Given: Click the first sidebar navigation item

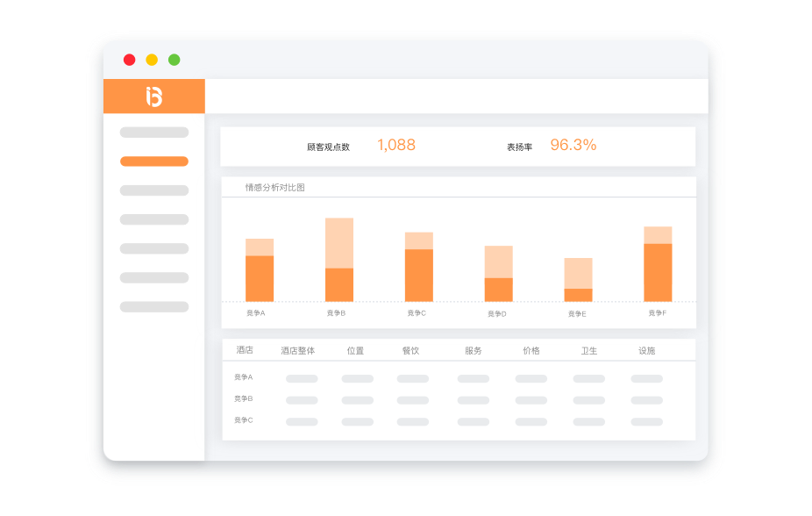Looking at the screenshot, I should pyautogui.click(x=154, y=133).
